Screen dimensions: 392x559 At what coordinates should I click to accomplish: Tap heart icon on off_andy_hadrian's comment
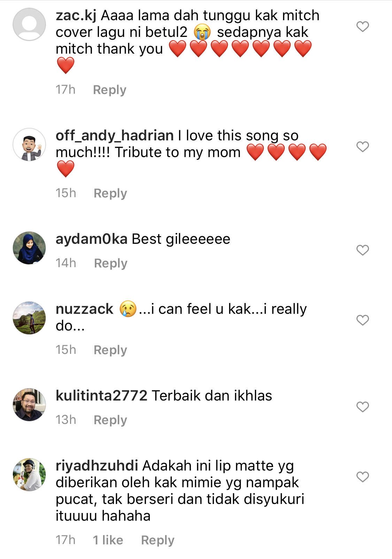coord(362,147)
